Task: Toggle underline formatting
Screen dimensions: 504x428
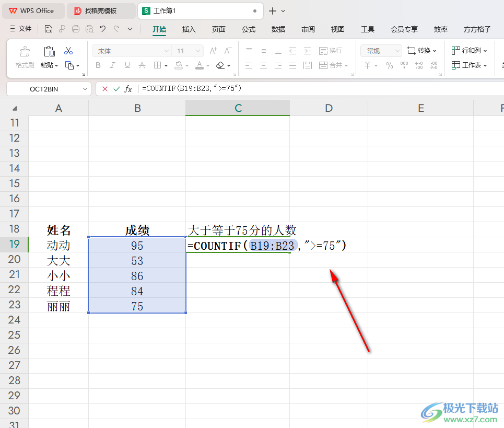Action: click(x=127, y=65)
